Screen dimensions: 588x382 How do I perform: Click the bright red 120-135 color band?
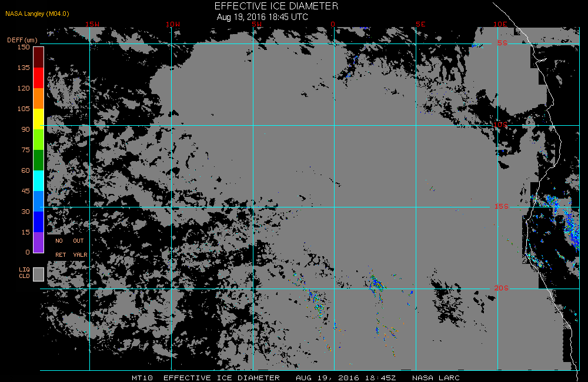tap(39, 78)
